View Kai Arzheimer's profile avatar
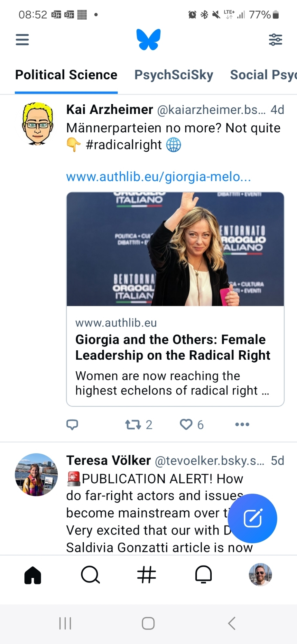 (37, 124)
